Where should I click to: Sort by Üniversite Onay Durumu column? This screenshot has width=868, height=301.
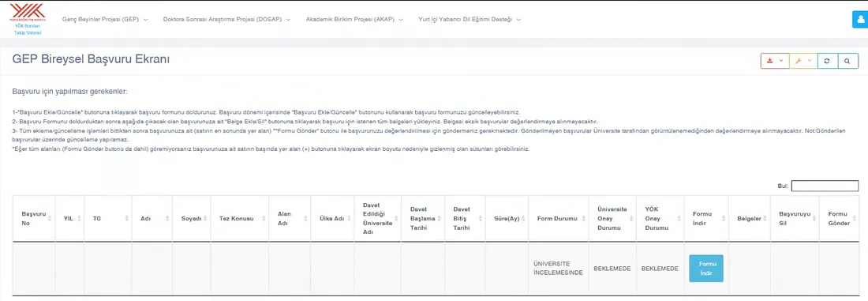click(612, 218)
